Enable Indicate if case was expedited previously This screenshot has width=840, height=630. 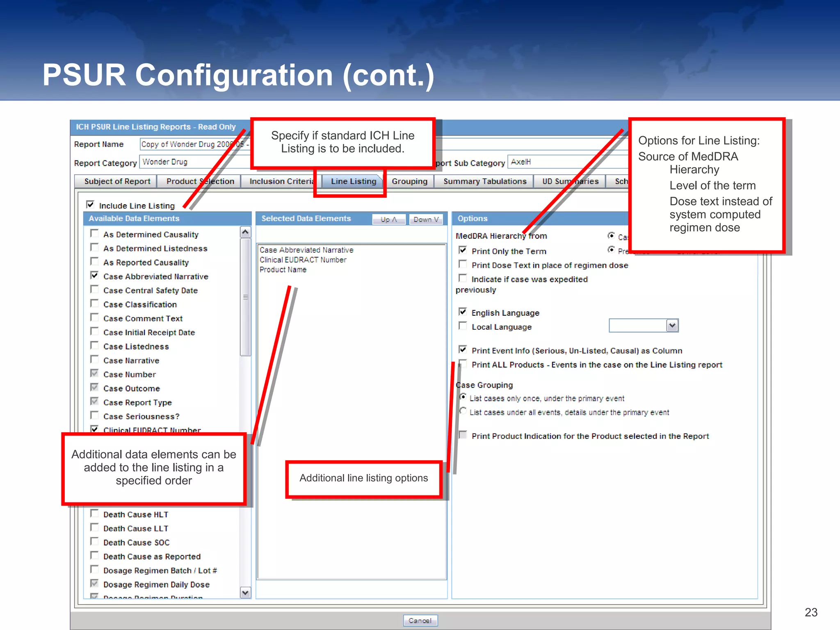(463, 278)
